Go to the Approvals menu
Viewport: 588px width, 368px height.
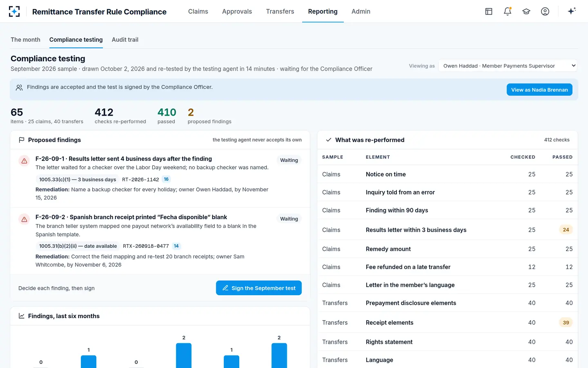tap(237, 11)
